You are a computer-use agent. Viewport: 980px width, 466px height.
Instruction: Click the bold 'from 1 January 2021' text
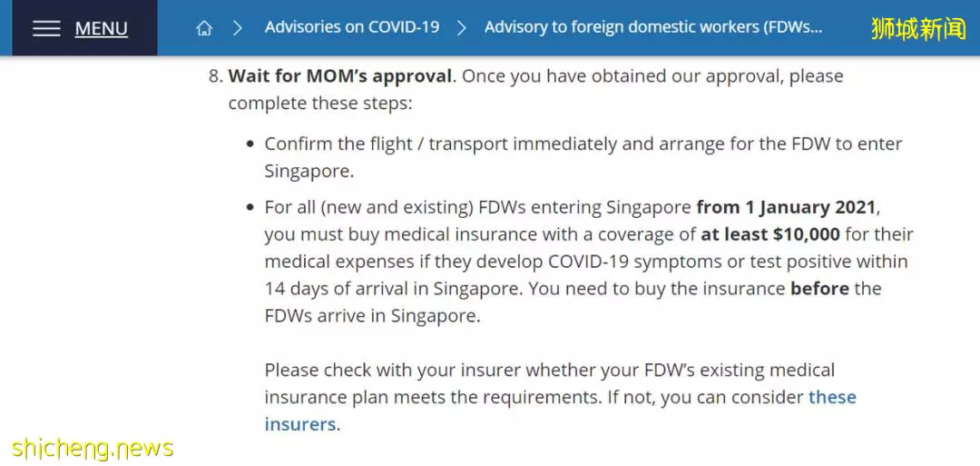(789, 207)
